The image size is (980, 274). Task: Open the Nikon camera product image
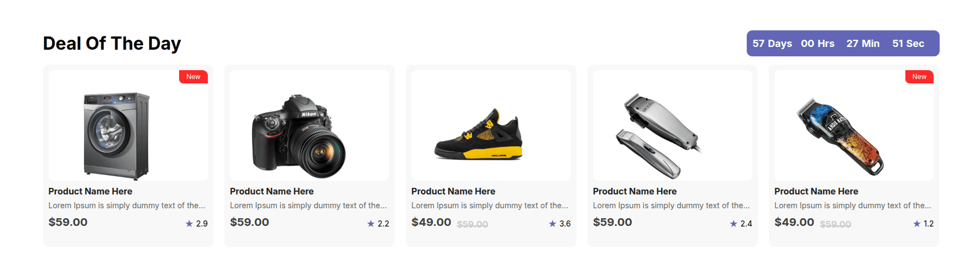click(x=298, y=136)
